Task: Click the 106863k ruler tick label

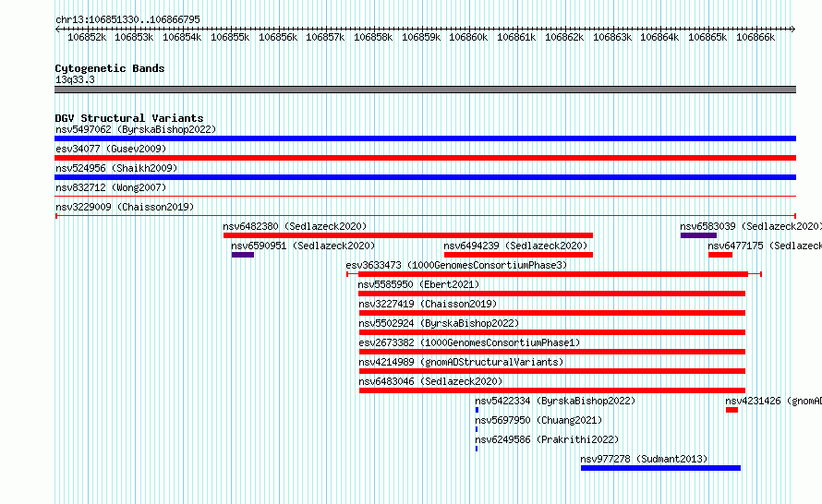Action: coord(612,37)
